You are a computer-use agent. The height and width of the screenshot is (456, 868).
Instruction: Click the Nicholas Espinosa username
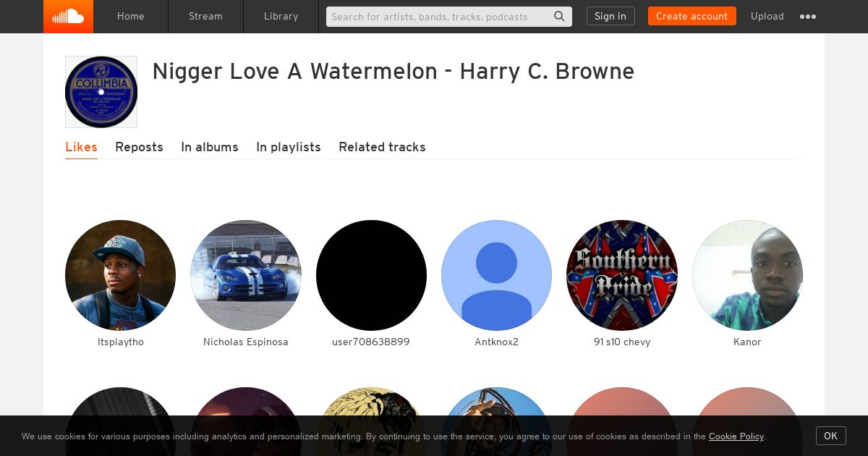(246, 342)
